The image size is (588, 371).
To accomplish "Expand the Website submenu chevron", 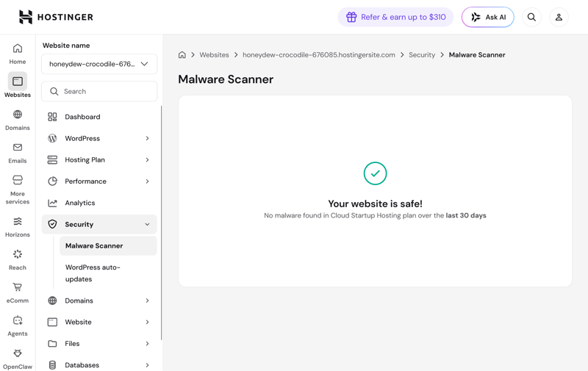I will coord(148,322).
